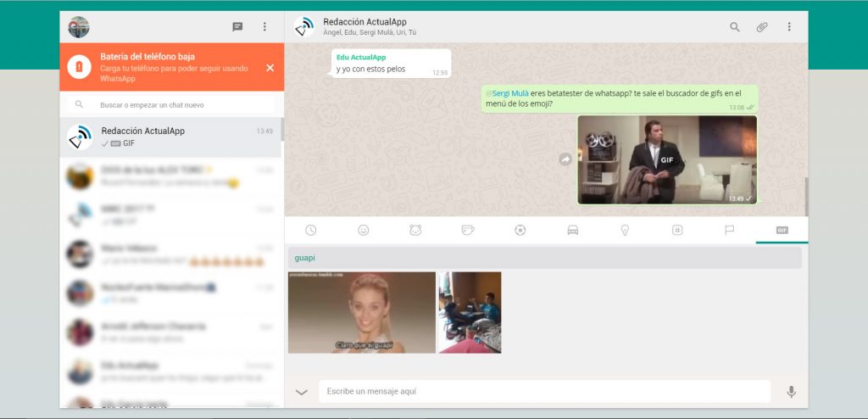Select the objects light bulb tab
This screenshot has height=419, width=868.
coord(625,230)
